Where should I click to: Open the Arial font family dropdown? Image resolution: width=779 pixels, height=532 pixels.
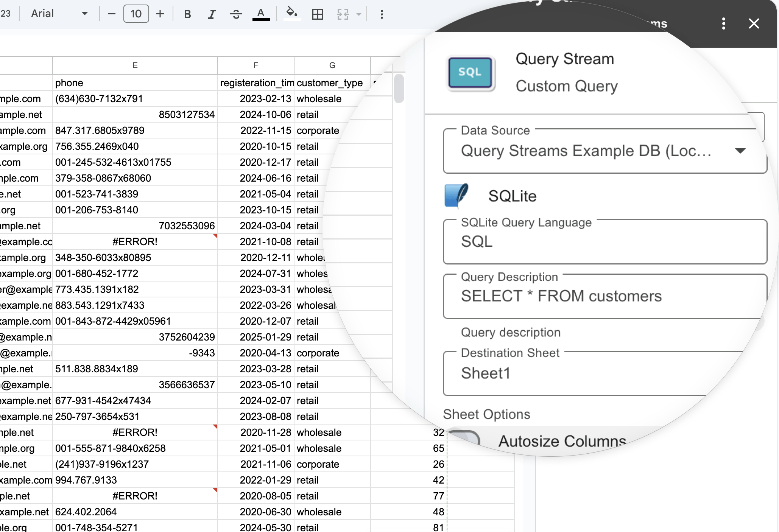61,14
